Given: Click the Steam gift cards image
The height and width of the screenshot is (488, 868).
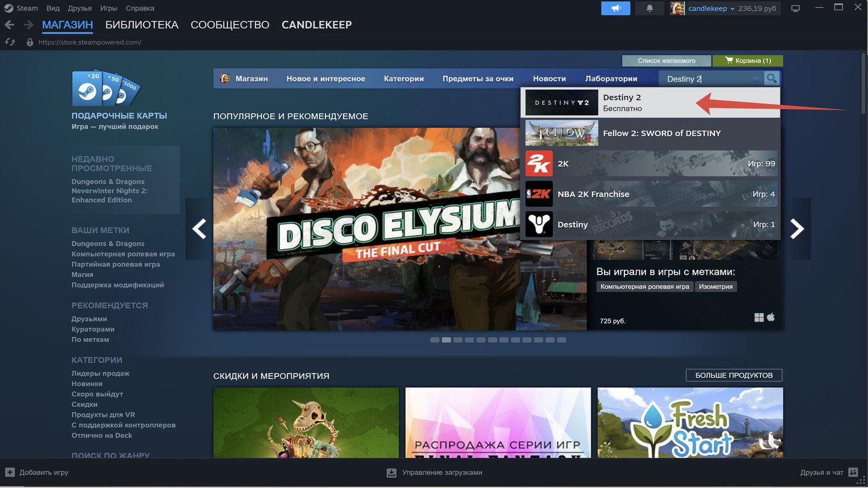Looking at the screenshot, I should pos(106,89).
